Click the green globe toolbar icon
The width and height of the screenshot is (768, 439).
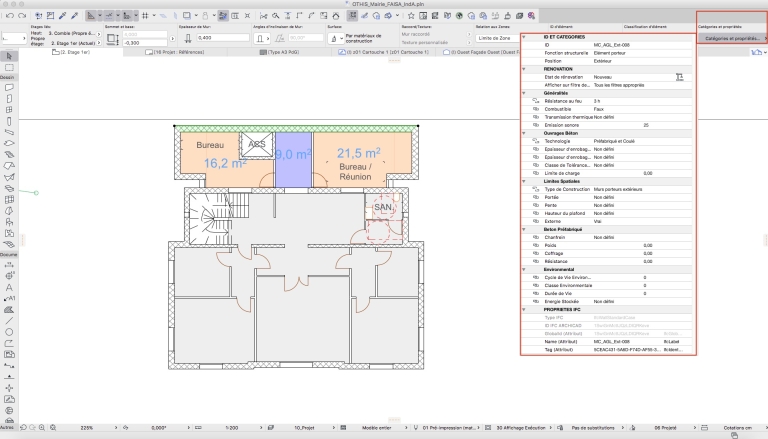point(459,16)
